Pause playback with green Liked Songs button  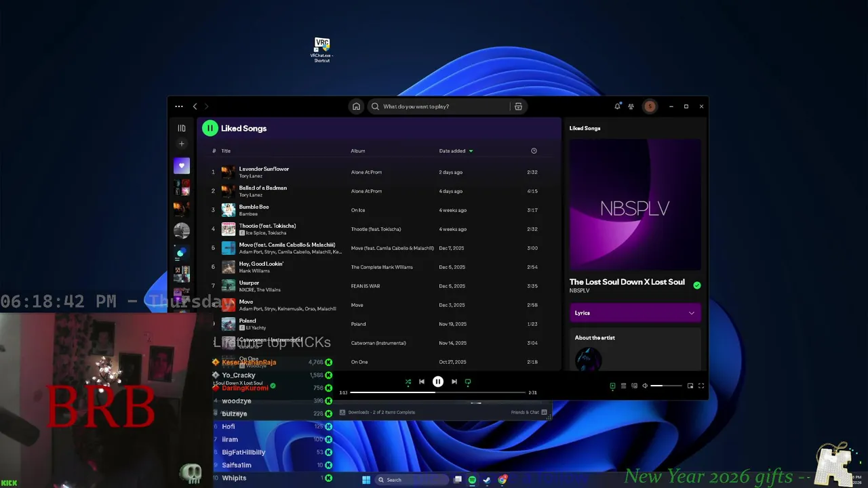coord(210,128)
